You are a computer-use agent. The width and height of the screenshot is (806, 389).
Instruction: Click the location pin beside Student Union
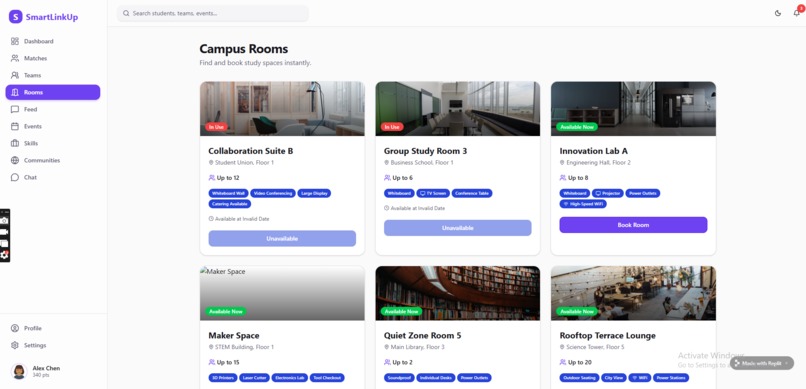coord(211,162)
